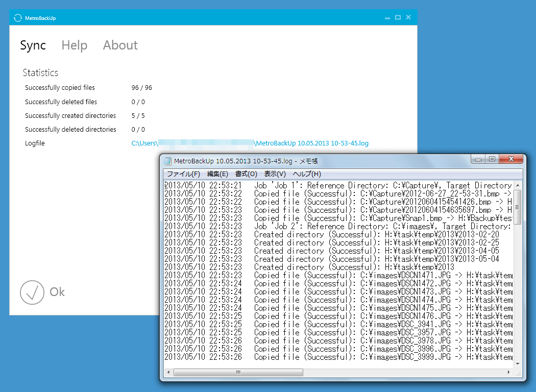The image size is (536, 392).
Task: Click the '5 / 5' value
Action: click(x=138, y=116)
